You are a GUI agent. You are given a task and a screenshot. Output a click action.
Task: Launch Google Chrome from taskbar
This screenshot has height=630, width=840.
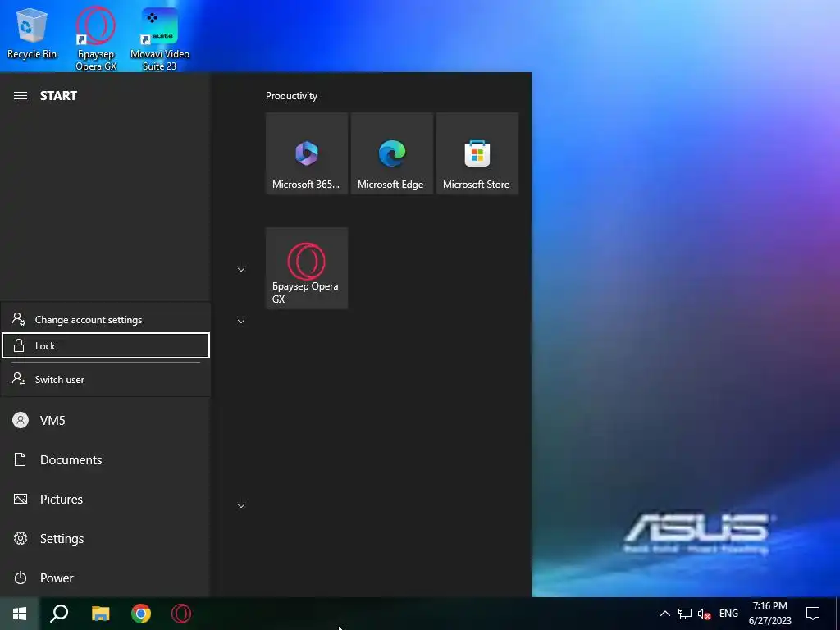click(x=141, y=614)
